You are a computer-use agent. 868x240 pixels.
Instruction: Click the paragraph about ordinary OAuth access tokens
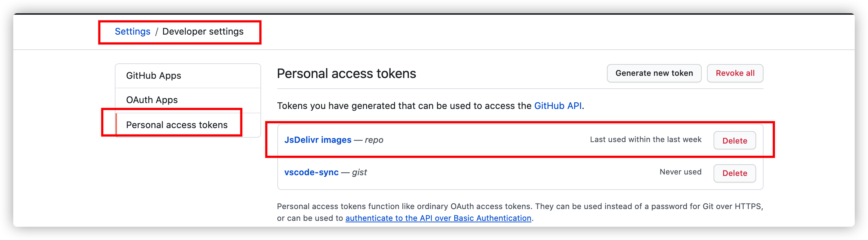click(520, 212)
